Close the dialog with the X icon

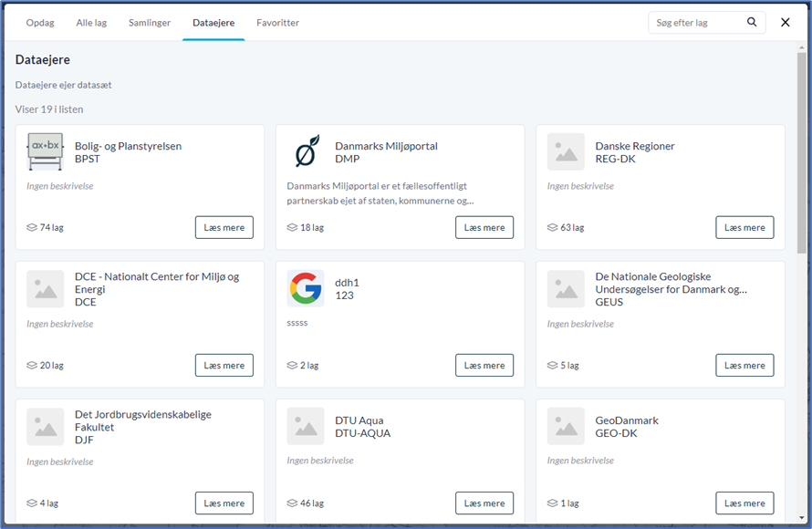(785, 22)
